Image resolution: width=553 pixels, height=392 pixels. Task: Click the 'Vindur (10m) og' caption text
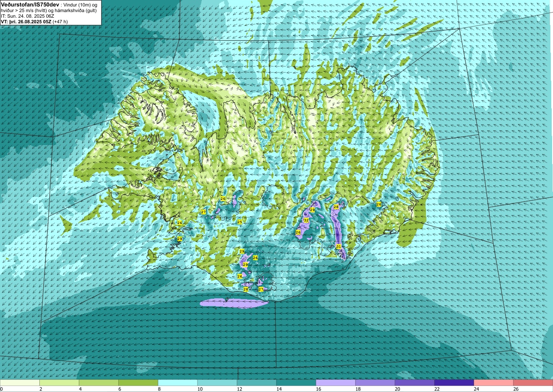coord(80,4)
